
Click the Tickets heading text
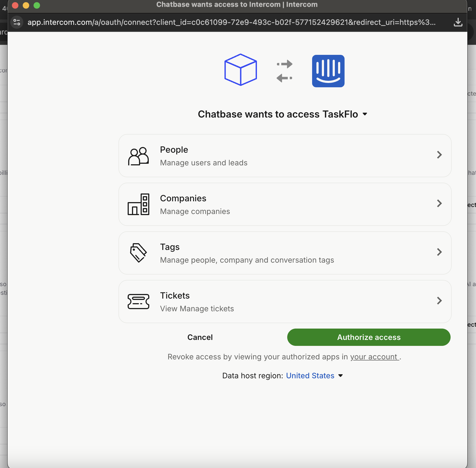pos(175,296)
